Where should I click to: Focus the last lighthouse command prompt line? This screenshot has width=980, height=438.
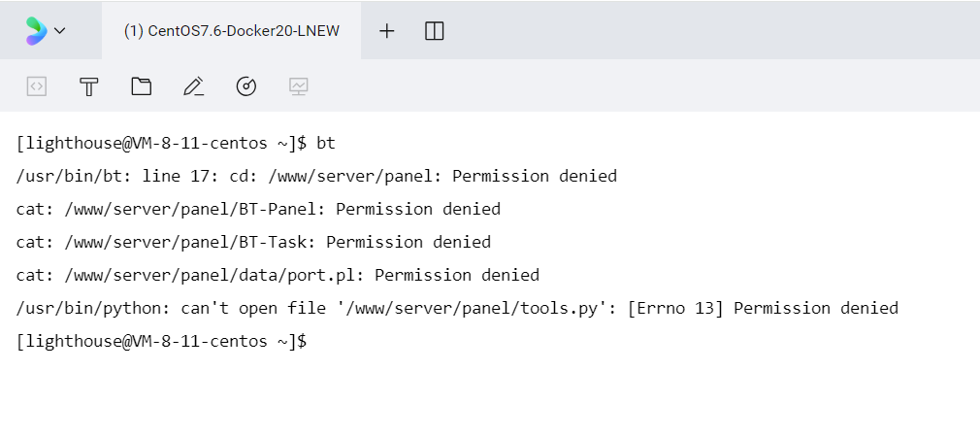tap(161, 342)
